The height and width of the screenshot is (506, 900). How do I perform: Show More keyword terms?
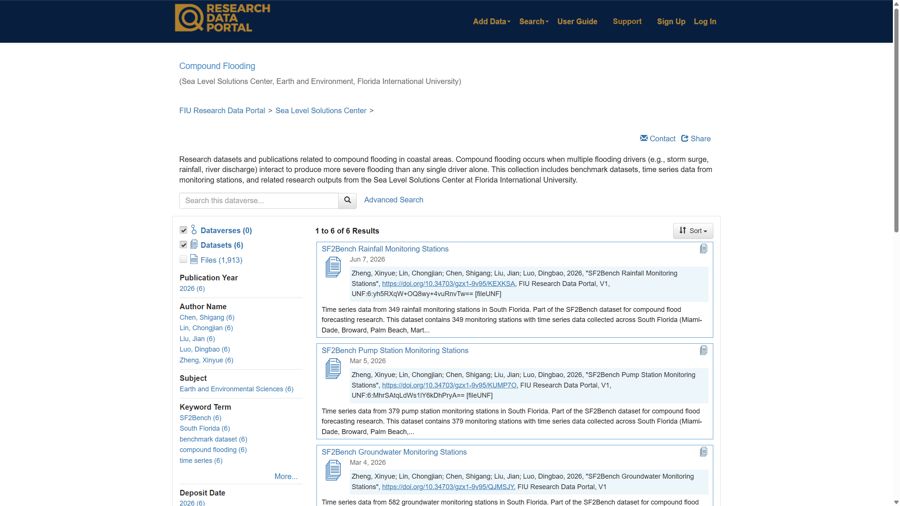(286, 476)
